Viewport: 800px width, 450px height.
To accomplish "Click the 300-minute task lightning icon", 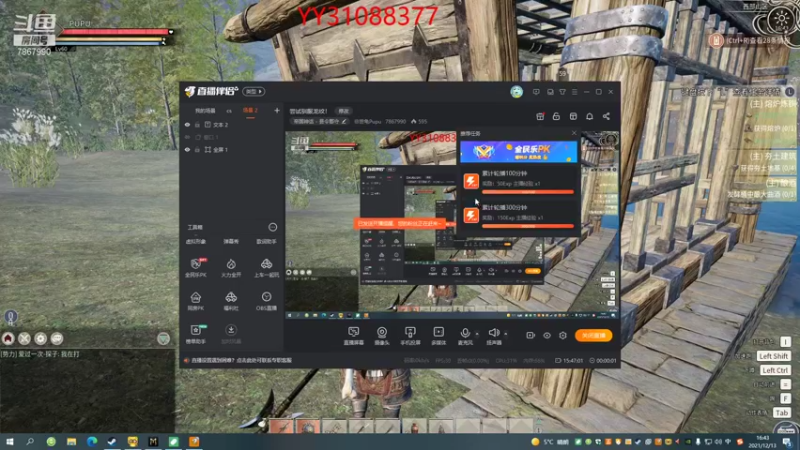I will point(471,215).
